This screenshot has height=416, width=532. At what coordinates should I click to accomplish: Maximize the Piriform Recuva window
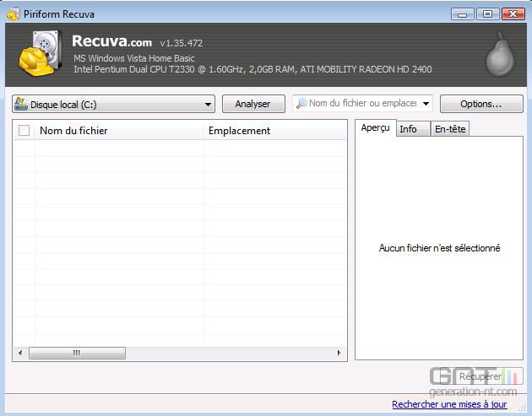tap(488, 14)
